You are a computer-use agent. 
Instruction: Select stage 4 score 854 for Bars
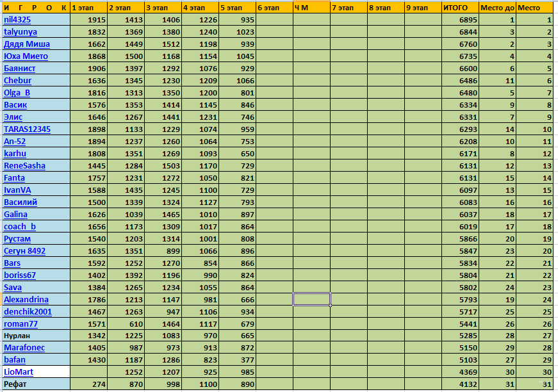200,263
